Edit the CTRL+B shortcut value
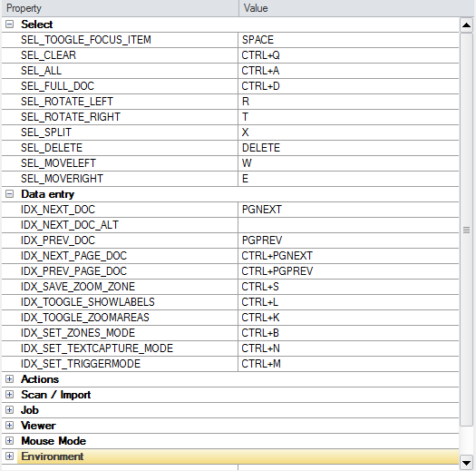 pos(348,333)
